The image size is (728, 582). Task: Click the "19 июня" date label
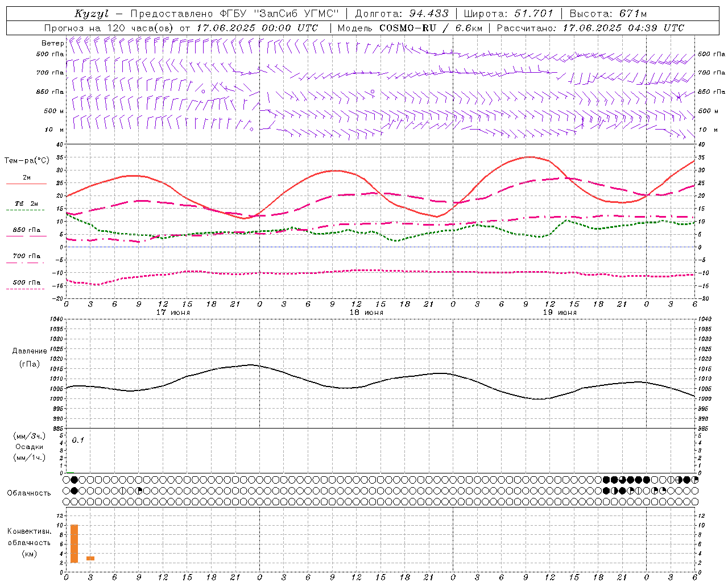click(x=560, y=313)
